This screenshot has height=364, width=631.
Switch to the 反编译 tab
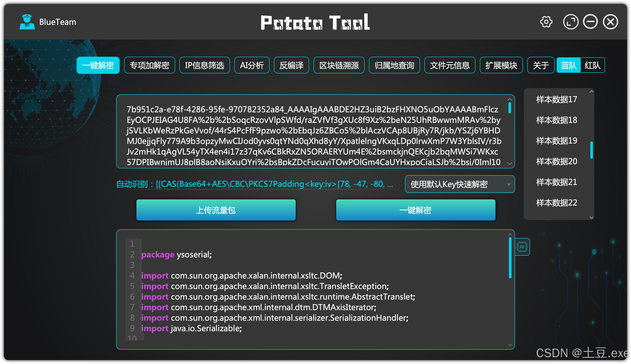291,65
